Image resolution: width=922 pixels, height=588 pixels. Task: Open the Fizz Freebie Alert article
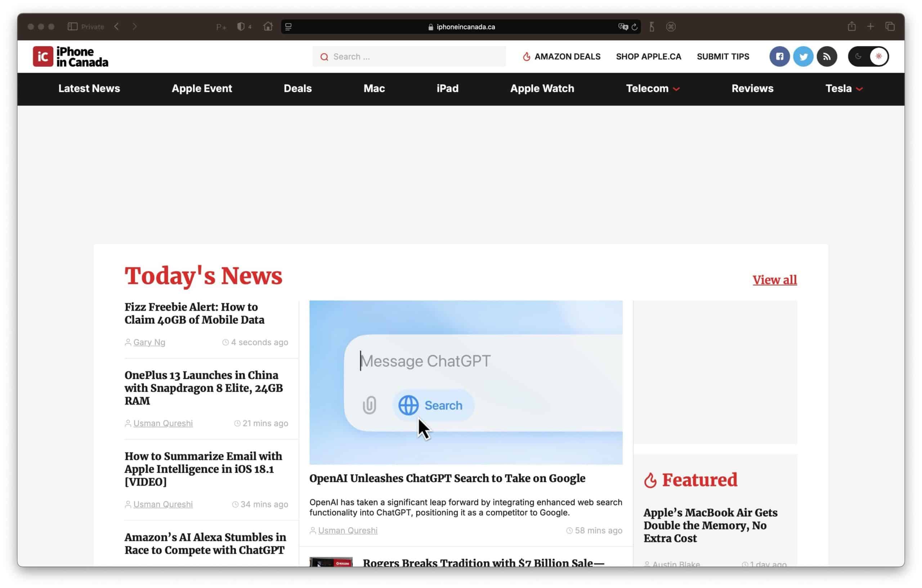tap(194, 313)
